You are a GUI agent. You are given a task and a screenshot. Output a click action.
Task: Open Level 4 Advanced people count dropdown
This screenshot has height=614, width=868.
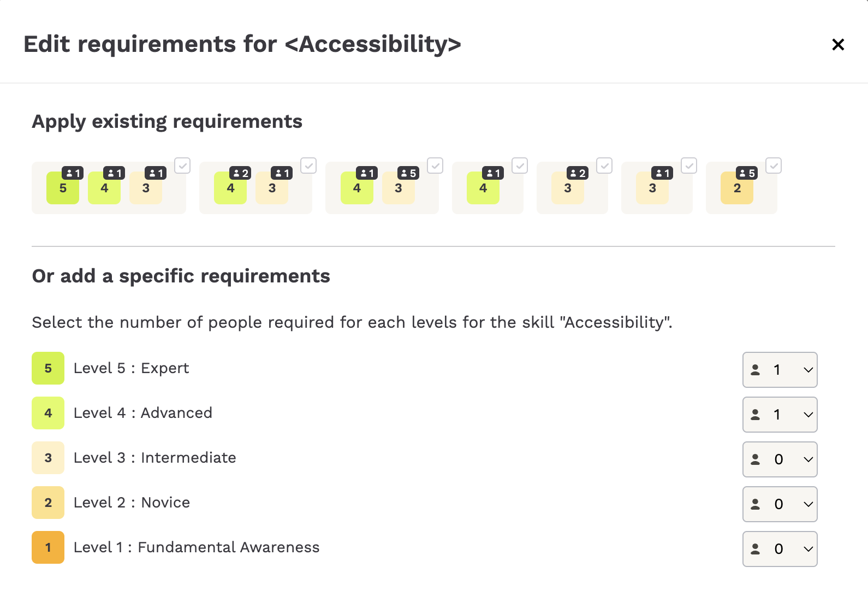click(x=780, y=415)
